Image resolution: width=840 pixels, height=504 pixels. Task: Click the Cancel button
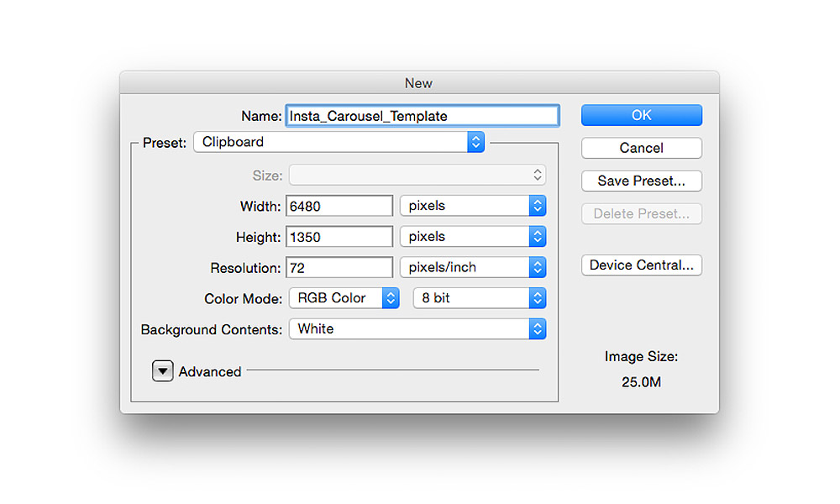[641, 148]
